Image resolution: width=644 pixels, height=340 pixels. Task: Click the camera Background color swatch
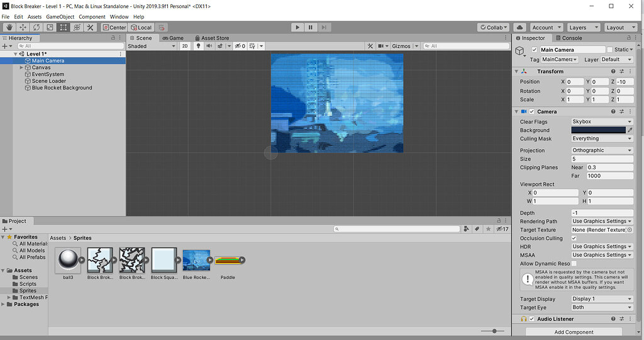(599, 130)
